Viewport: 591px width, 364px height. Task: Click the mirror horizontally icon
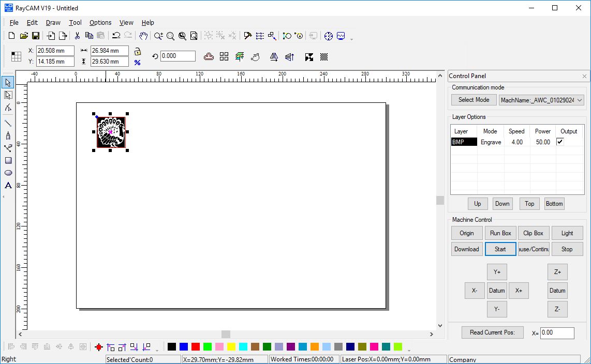(x=274, y=57)
